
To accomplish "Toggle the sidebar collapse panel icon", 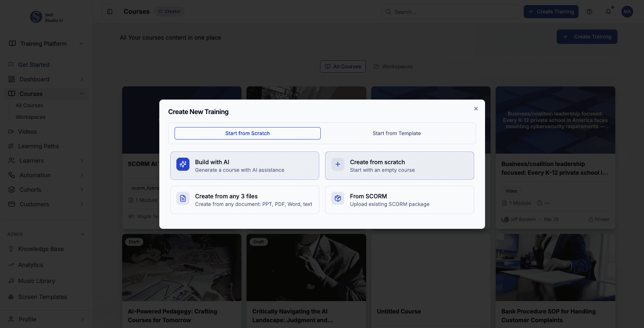I will pyautogui.click(x=109, y=11).
